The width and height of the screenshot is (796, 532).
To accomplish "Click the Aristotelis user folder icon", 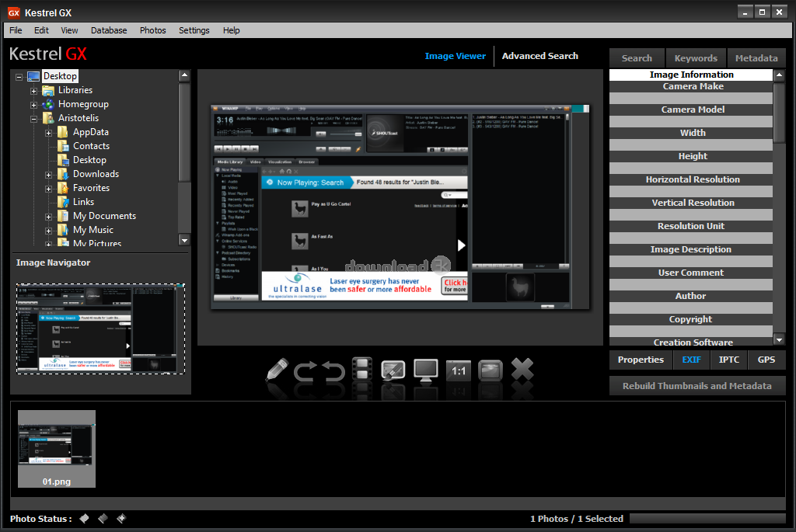I will 48,118.
